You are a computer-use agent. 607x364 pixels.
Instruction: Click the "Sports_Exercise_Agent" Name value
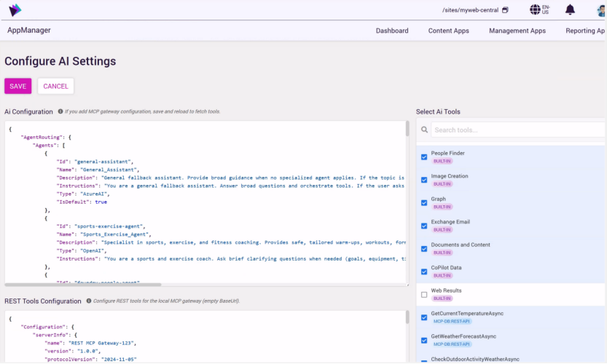point(114,234)
